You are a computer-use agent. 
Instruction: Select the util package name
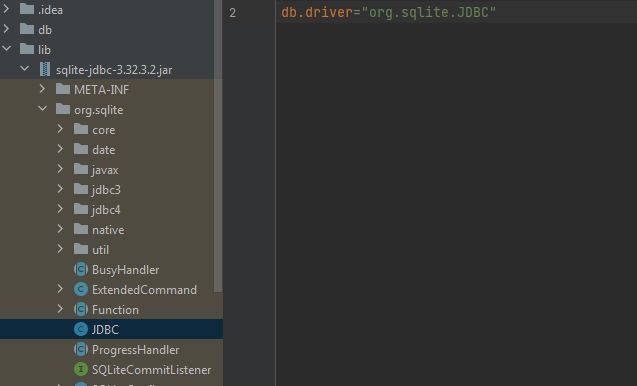(x=100, y=250)
